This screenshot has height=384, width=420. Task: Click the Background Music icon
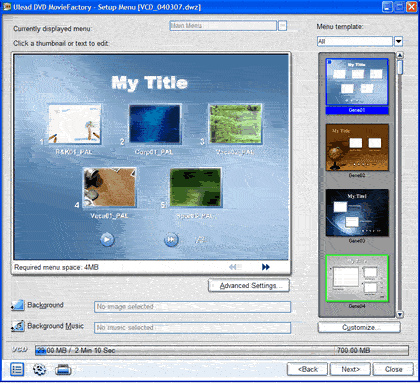(18, 326)
